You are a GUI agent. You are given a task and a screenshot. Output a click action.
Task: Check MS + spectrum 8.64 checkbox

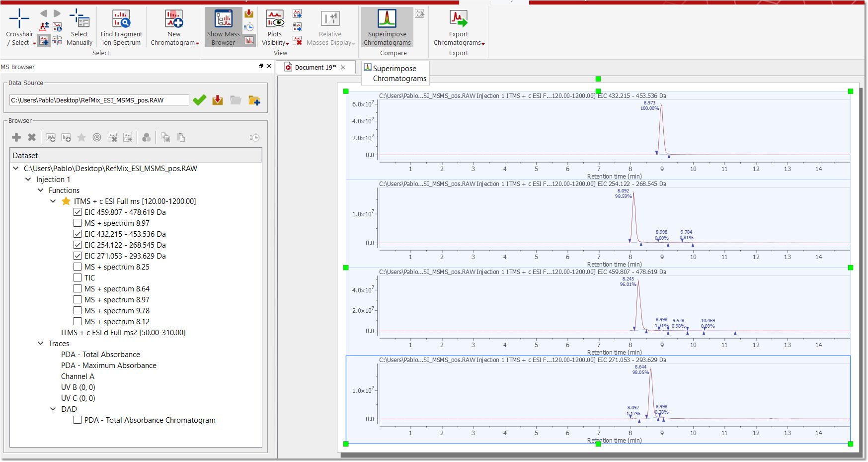78,288
